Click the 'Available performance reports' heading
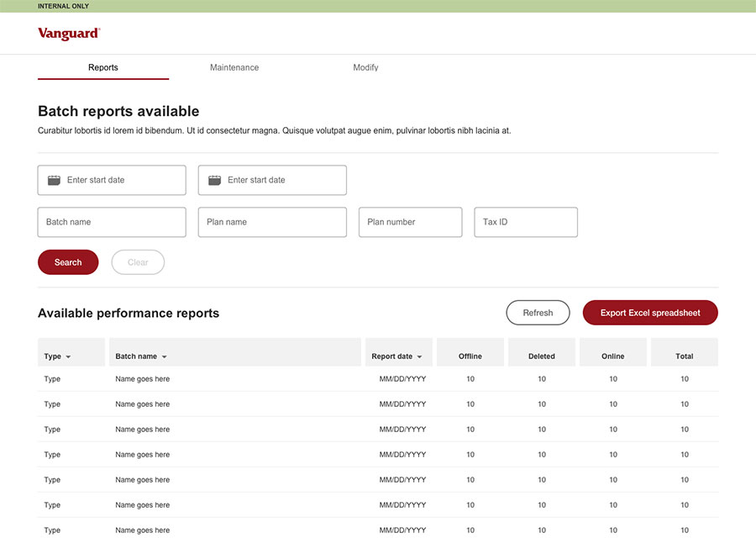The height and width of the screenshot is (538, 756). click(129, 314)
